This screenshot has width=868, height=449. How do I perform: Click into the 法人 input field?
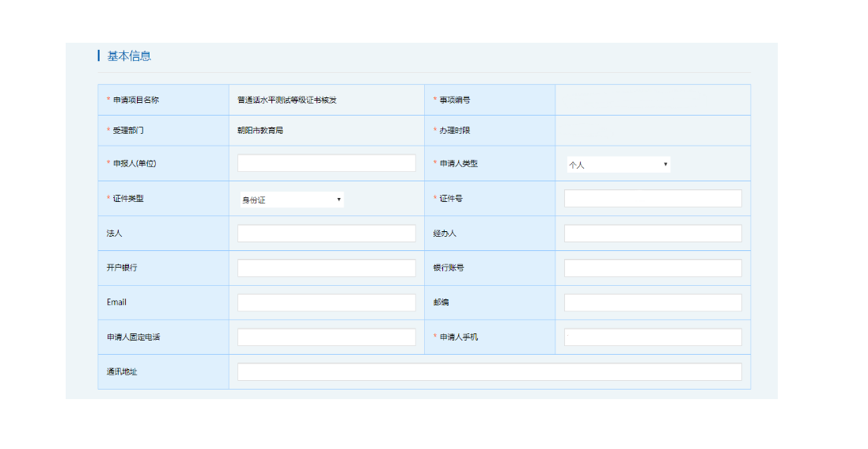coord(326,233)
